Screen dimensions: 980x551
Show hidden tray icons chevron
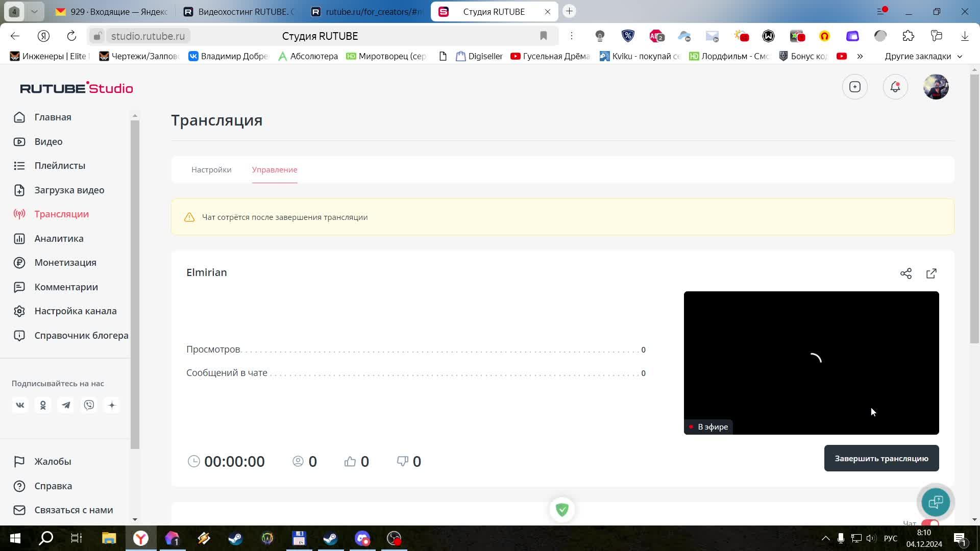point(825,538)
